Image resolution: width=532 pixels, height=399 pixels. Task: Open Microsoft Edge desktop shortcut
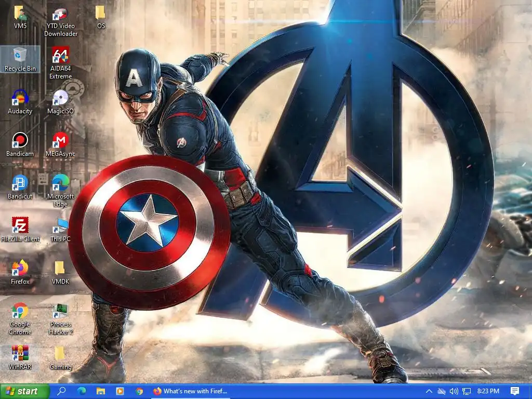[x=60, y=191]
